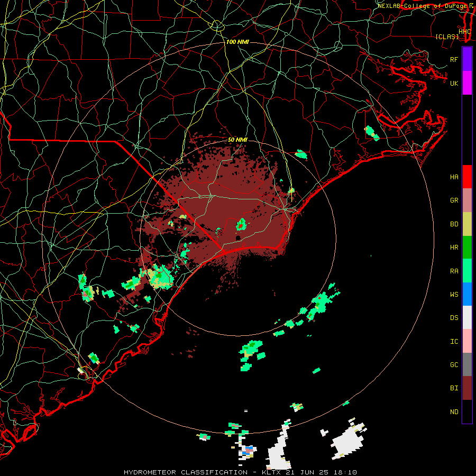
Task: Click the dark green HR legend swatch
Action: 467,248
